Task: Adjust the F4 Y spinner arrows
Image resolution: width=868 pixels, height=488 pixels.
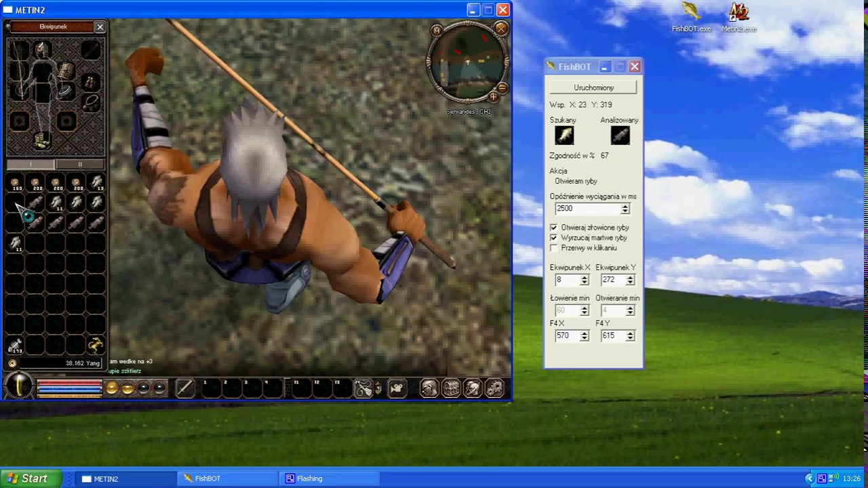Action: [630, 335]
